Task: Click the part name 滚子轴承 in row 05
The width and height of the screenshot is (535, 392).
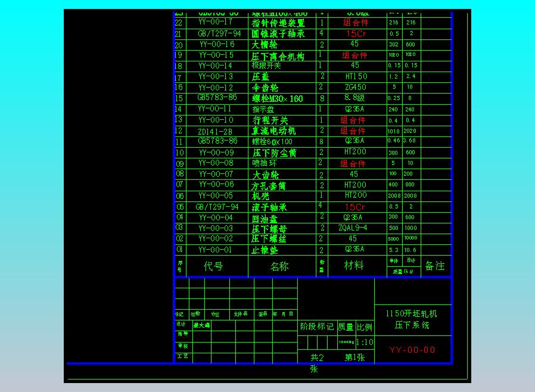Action: [269, 207]
